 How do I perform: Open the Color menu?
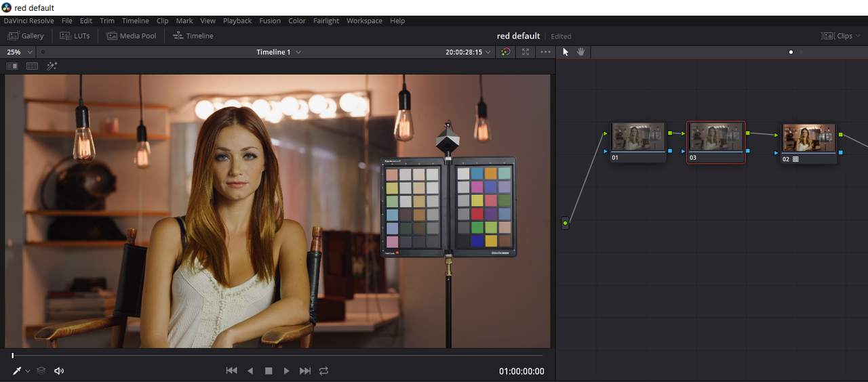coord(297,21)
